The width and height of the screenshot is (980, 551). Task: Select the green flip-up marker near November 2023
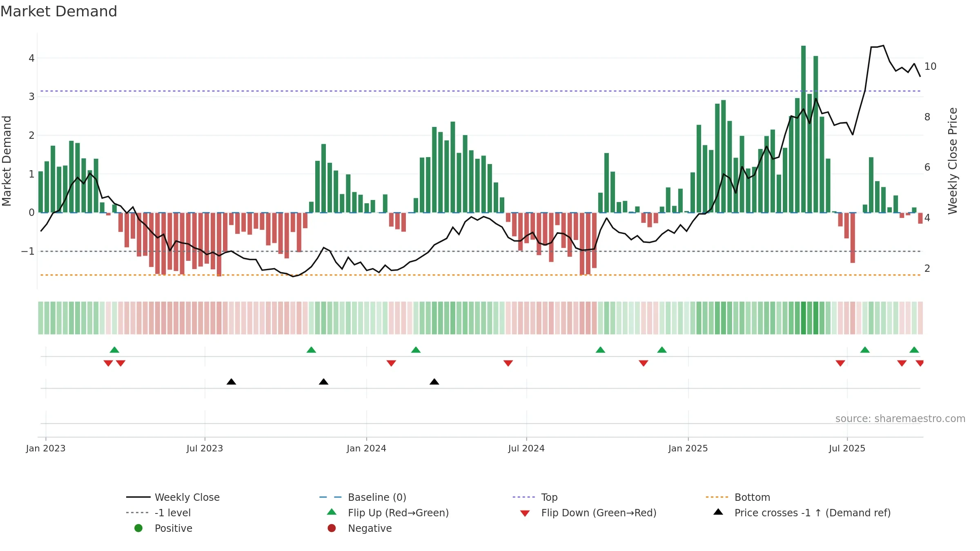(x=311, y=350)
